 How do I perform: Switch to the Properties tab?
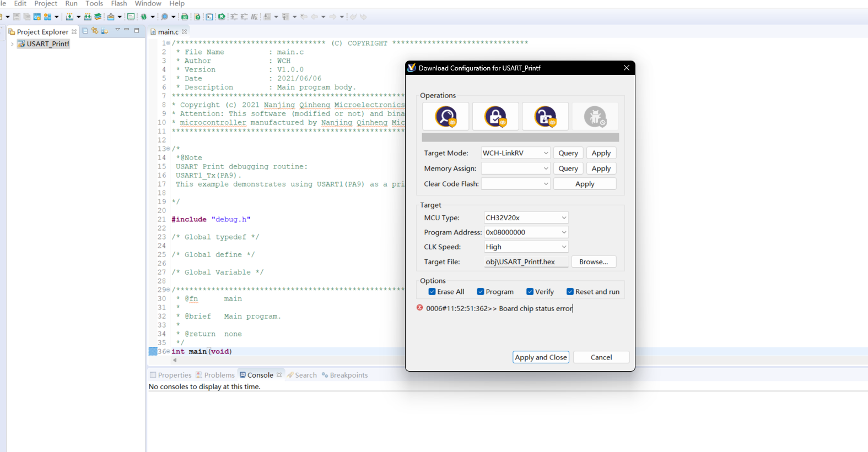click(170, 375)
